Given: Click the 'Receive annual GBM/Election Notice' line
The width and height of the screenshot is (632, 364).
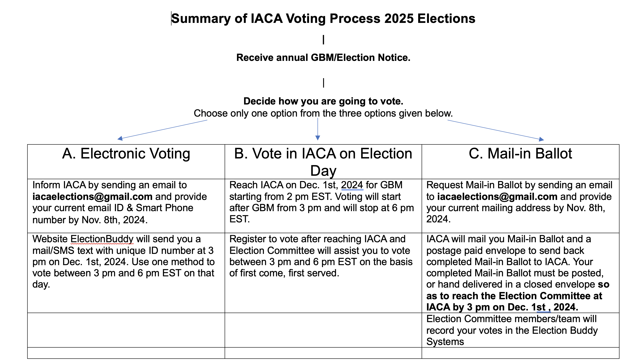Looking at the screenshot, I should pyautogui.click(x=323, y=57).
